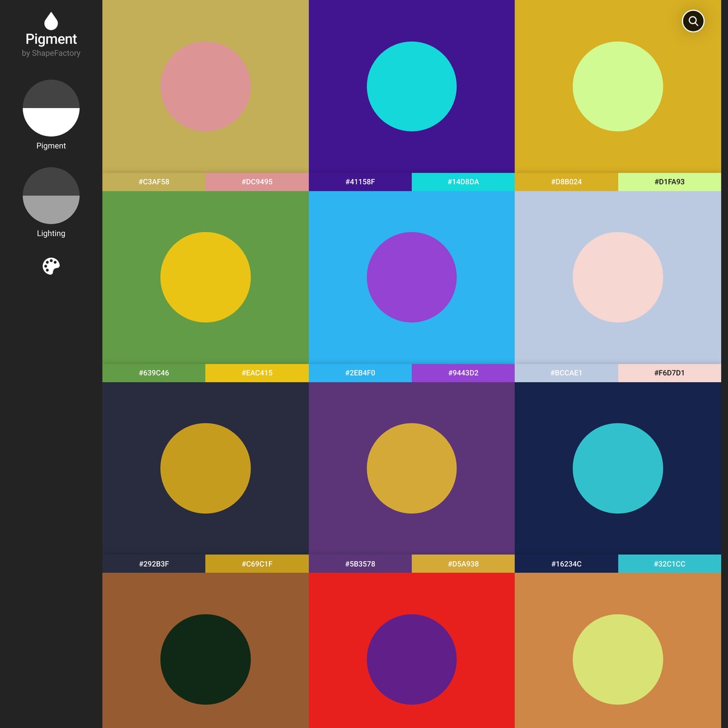
Task: Select the #EAC415 color swatch
Action: (257, 373)
